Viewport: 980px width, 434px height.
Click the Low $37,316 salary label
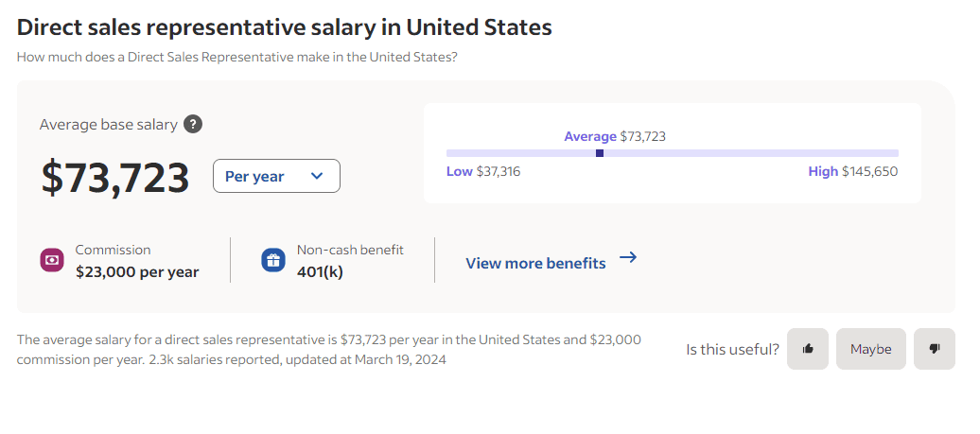[483, 171]
